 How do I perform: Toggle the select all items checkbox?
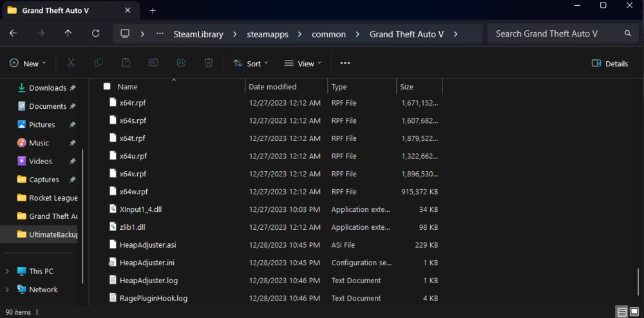coord(107,86)
